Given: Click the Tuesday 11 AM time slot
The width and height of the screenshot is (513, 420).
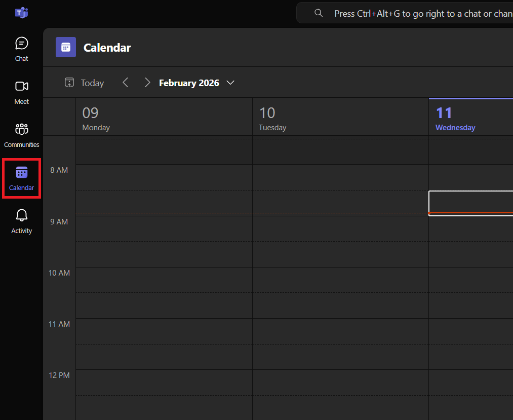Looking at the screenshot, I should [x=340, y=331].
